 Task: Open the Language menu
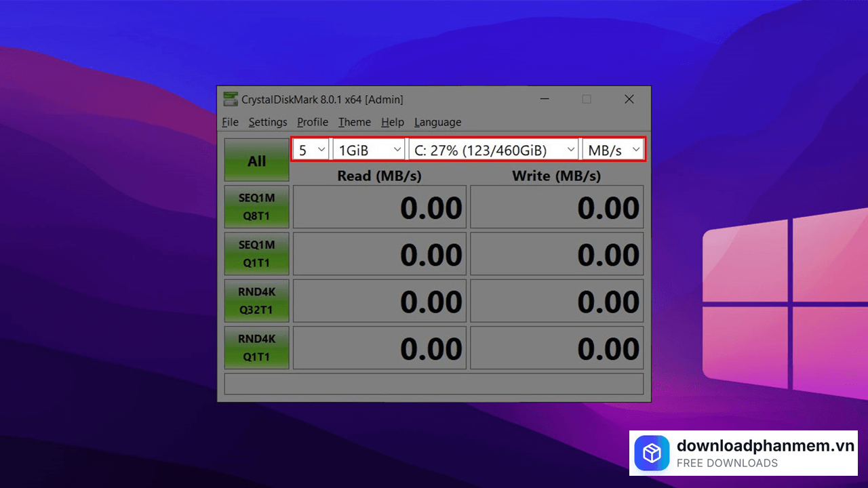coord(437,122)
